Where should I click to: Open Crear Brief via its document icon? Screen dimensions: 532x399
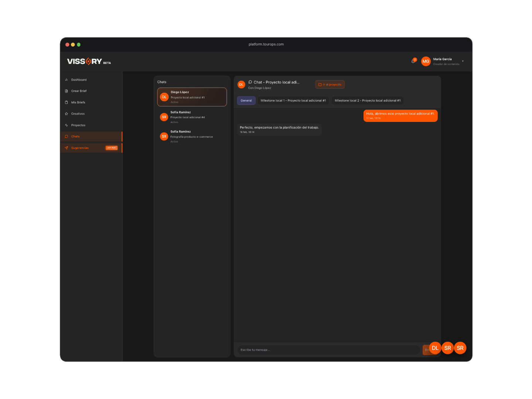tap(67, 91)
